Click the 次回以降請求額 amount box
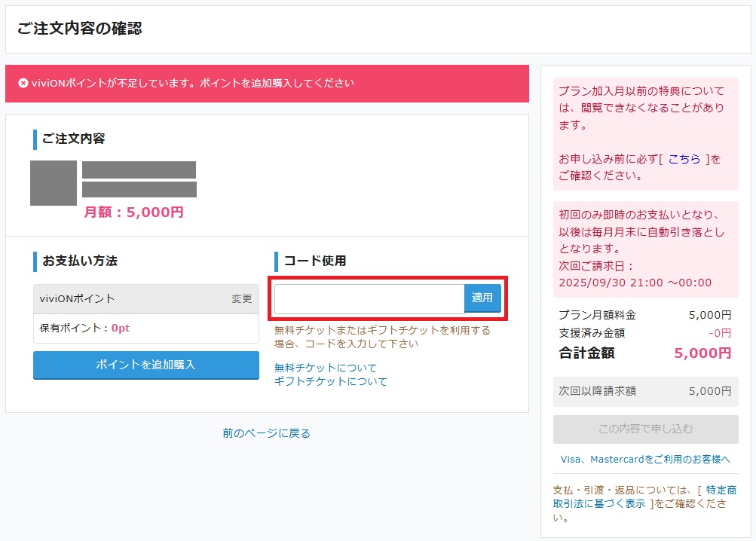The width and height of the screenshot is (756, 541). [645, 391]
